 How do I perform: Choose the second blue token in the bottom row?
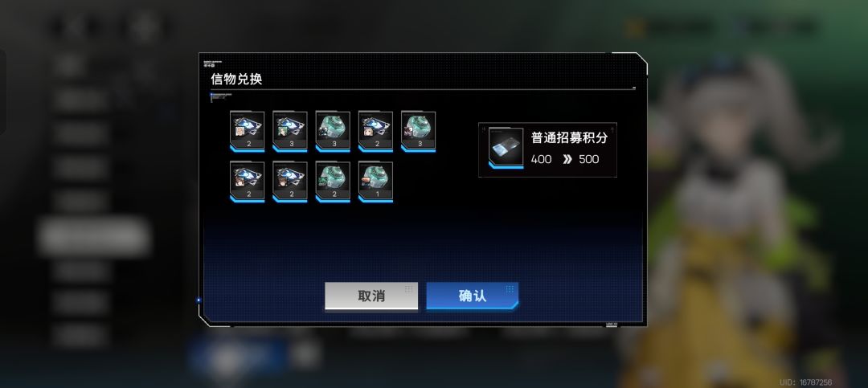click(x=289, y=182)
